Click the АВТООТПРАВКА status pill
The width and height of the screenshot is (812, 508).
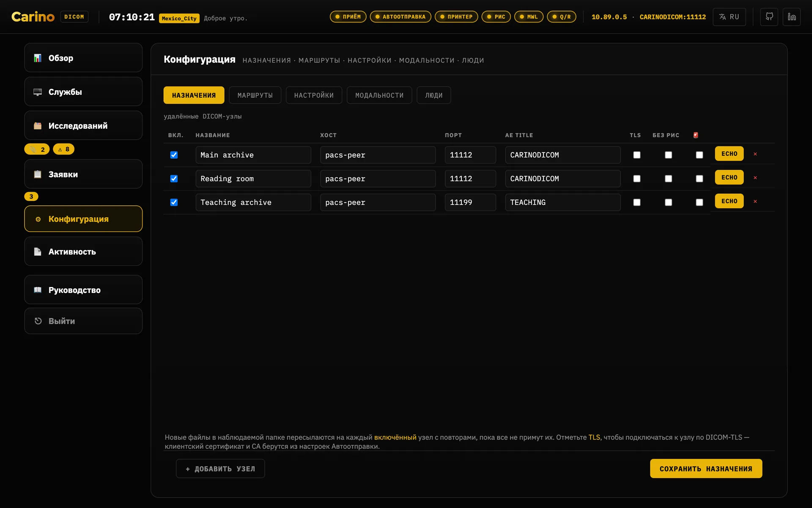pos(401,17)
